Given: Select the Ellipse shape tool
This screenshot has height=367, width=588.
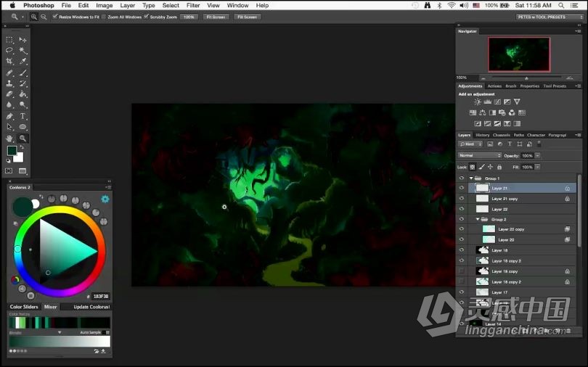Looking at the screenshot, I should coord(23,127).
